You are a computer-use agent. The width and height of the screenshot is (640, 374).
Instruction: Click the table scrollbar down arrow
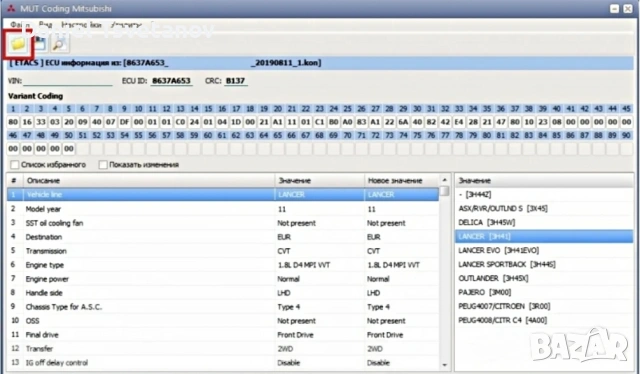click(444, 365)
